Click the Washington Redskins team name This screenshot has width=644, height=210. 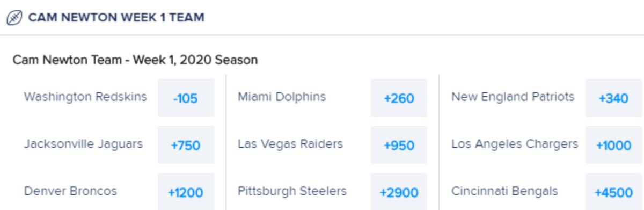[x=86, y=97]
